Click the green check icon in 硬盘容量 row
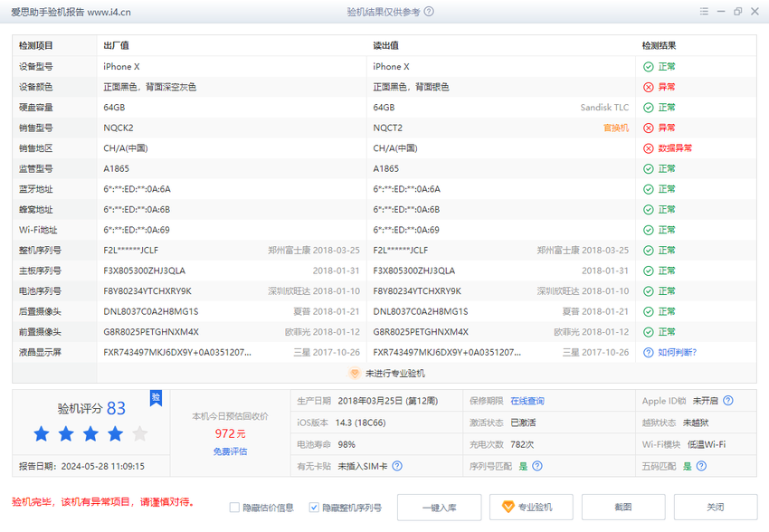The height and width of the screenshot is (532, 769). (x=649, y=108)
